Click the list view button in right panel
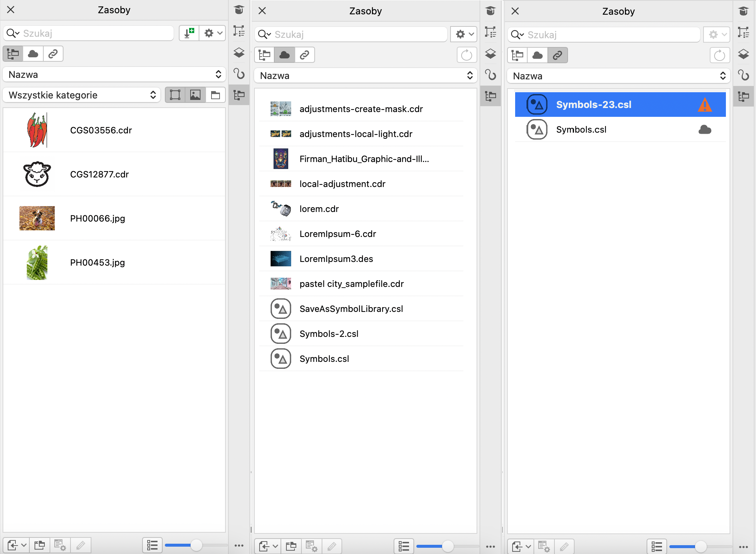 [656, 546]
